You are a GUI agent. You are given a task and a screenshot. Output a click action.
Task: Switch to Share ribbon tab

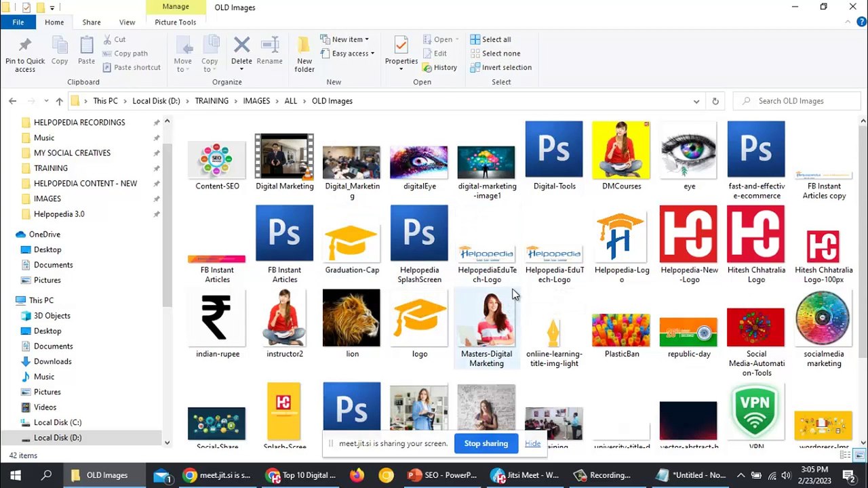tap(92, 22)
